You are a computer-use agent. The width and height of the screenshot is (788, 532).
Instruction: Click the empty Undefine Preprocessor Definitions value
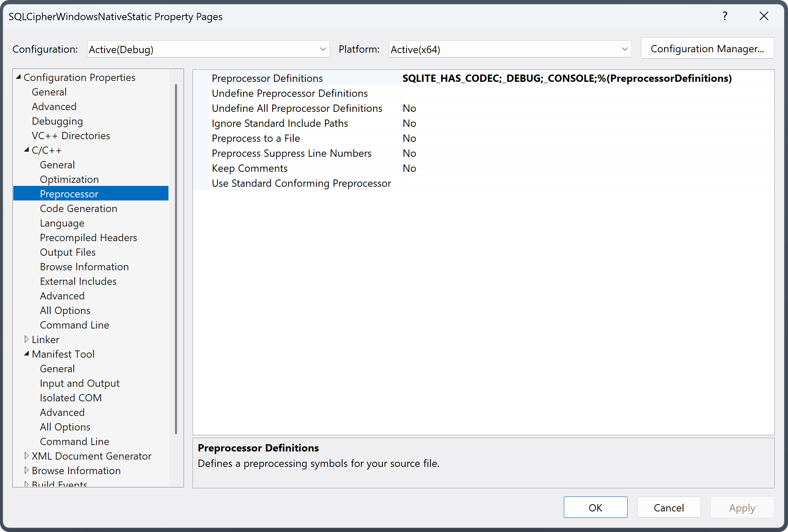[587, 93]
